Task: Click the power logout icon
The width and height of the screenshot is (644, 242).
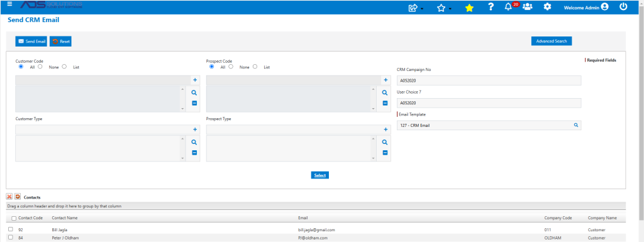Action: [x=623, y=6]
